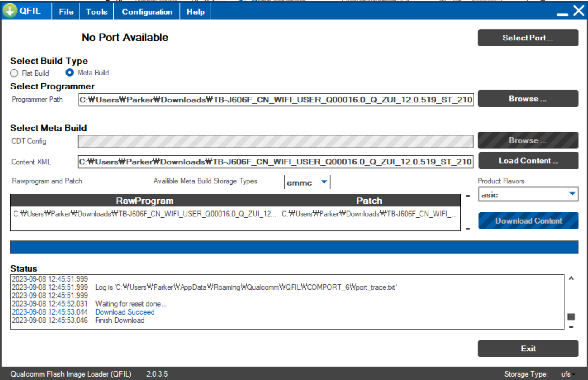Screen dimensions: 588x380
Task: Open the Help menu
Action: pos(195,12)
